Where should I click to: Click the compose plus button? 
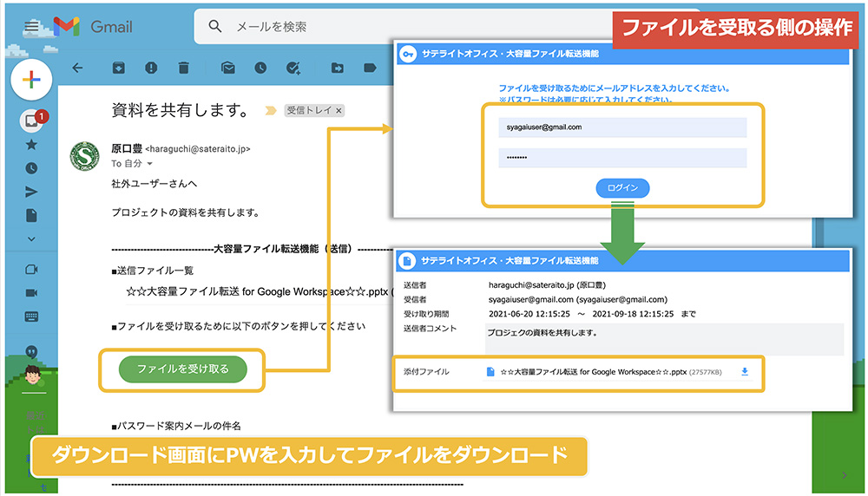[x=31, y=80]
